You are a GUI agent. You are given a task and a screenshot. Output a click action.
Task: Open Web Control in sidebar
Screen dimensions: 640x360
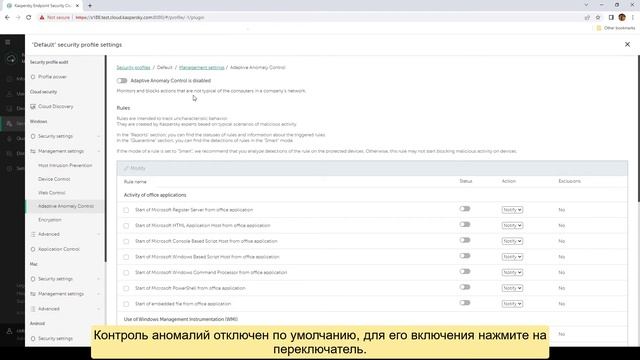pos(51,193)
